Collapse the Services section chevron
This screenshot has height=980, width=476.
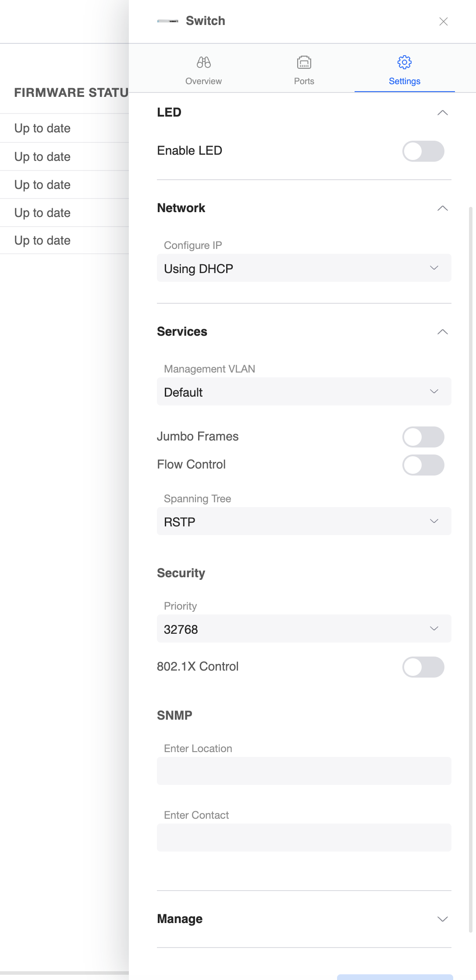coord(442,332)
